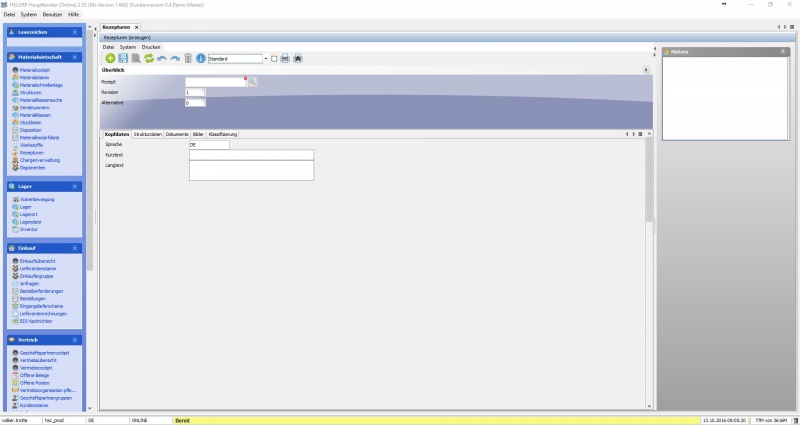Collapse the Materialwirtschaft sidebar section
Image resolution: width=800 pixels, height=425 pixels.
point(75,57)
